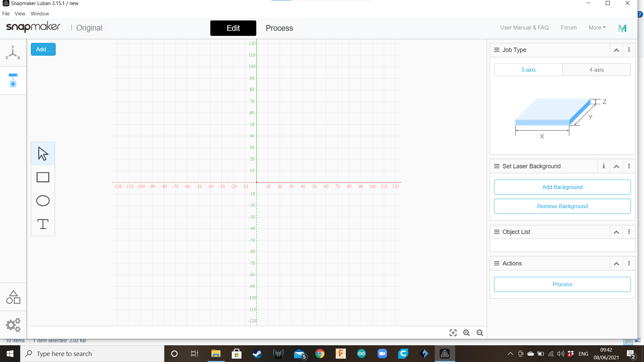644x362 pixels.
Task: Switch job type to 3-axis
Action: (x=528, y=70)
